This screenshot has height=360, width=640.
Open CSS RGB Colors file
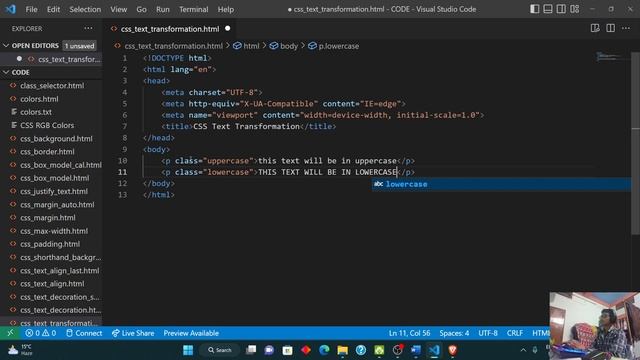click(47, 125)
